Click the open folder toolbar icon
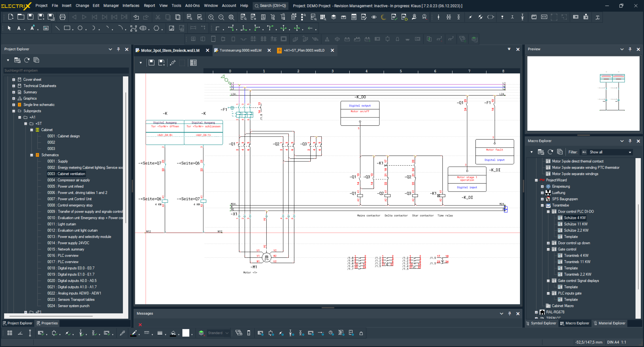 click(21, 17)
